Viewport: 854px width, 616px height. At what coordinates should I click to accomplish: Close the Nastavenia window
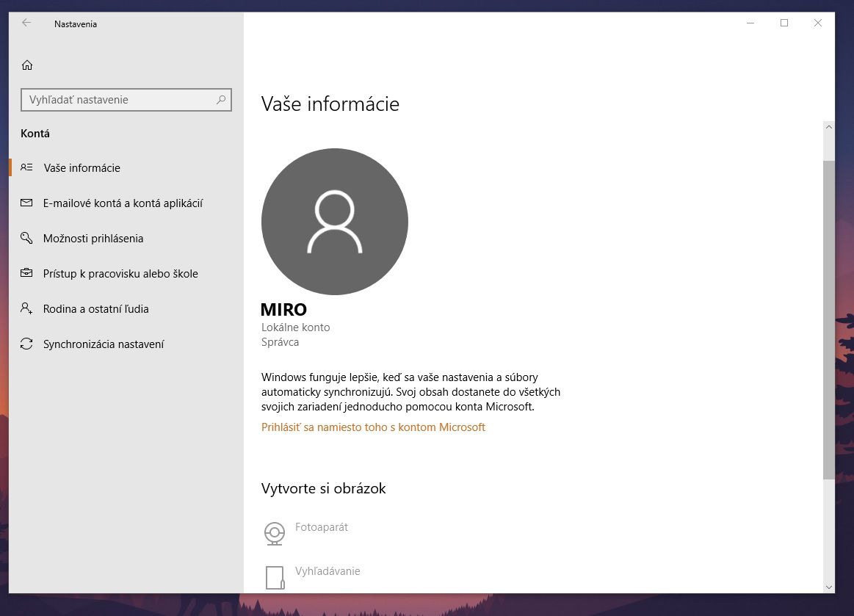click(x=818, y=23)
